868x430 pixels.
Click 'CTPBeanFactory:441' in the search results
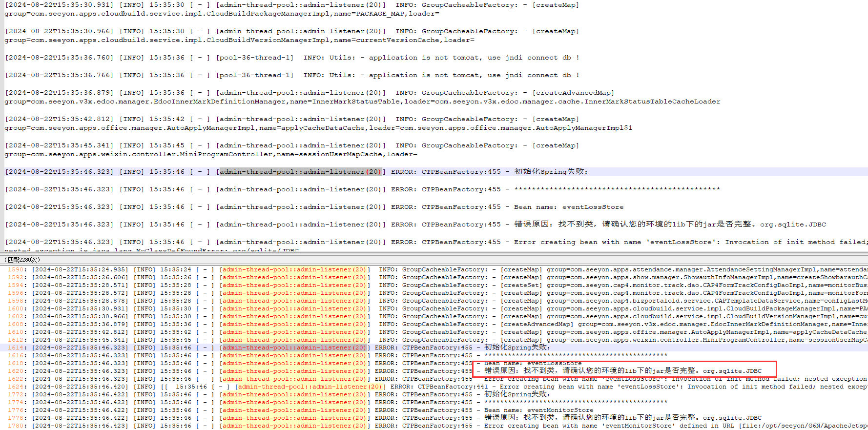pos(453,387)
